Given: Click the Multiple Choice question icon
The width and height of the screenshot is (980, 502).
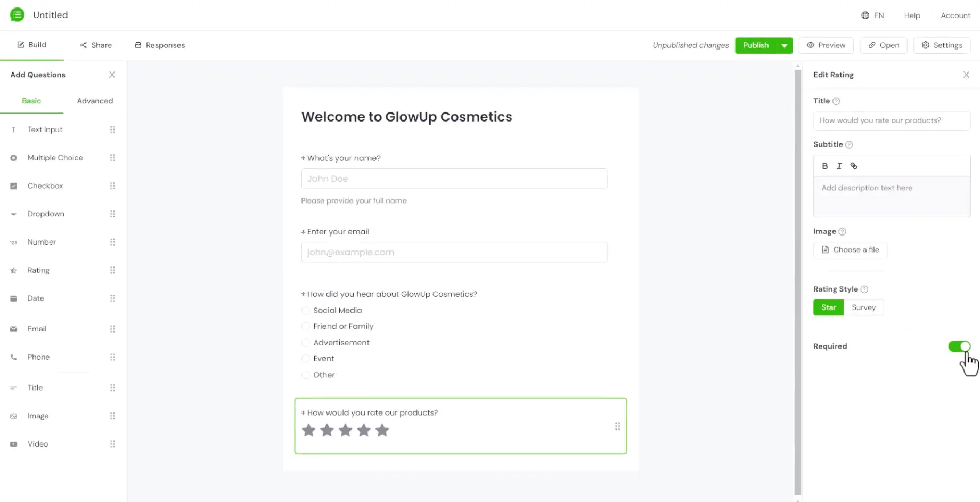Looking at the screenshot, I should [x=13, y=158].
